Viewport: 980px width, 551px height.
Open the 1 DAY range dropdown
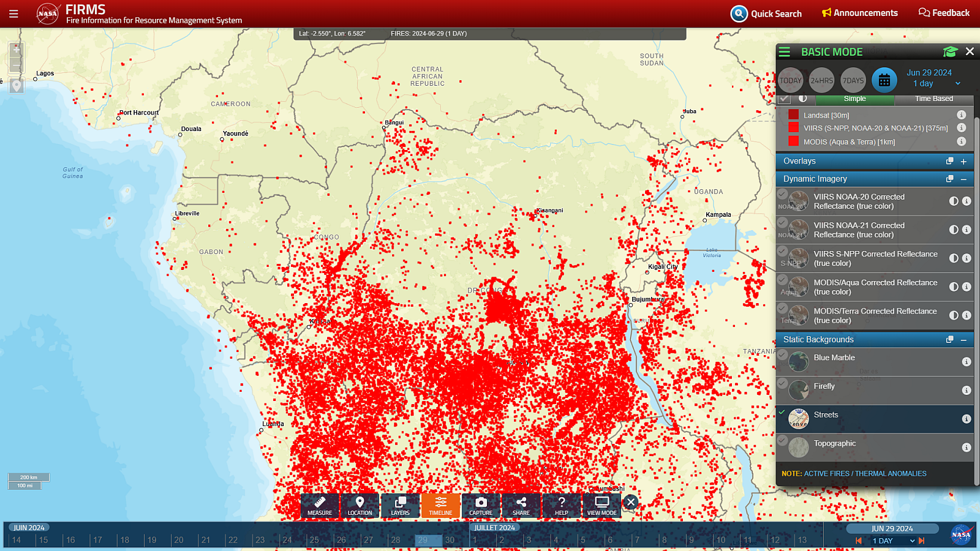[893, 541]
